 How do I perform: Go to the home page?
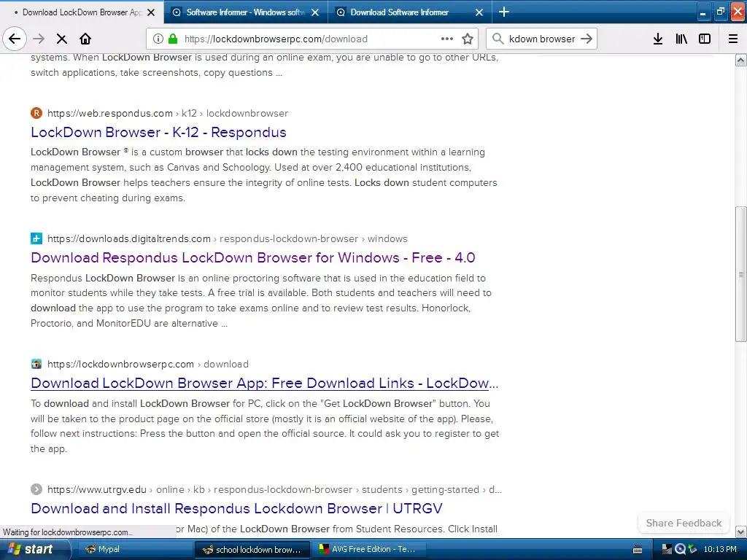[x=85, y=39]
